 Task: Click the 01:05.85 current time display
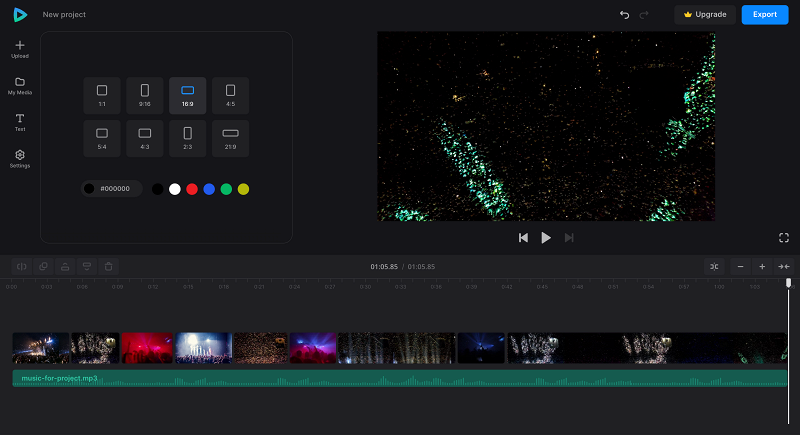pyautogui.click(x=384, y=267)
